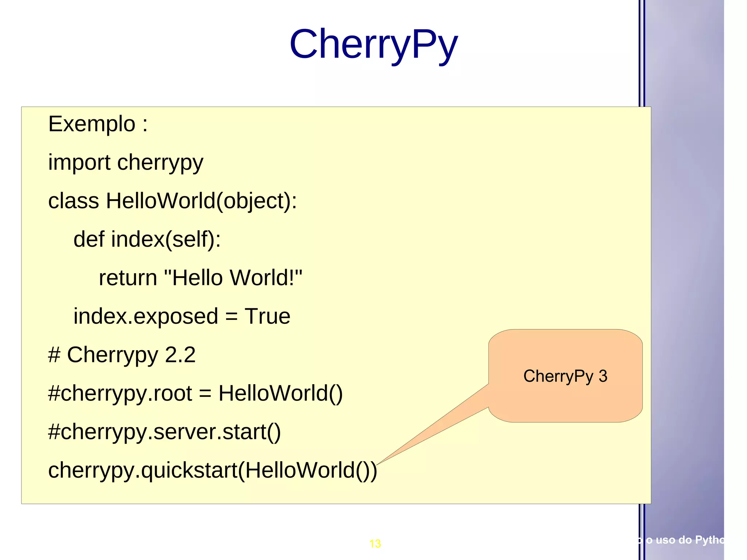Click the '#cherrypy.server.start()' line

(165, 432)
